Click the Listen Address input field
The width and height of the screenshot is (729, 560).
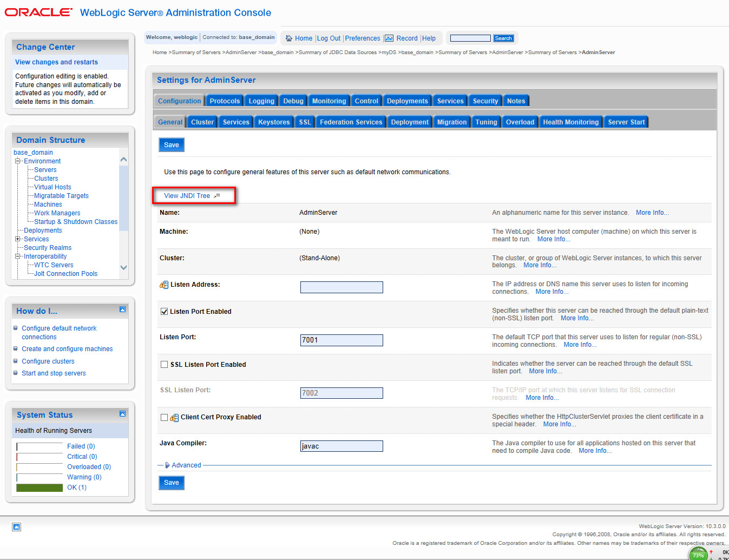click(341, 287)
